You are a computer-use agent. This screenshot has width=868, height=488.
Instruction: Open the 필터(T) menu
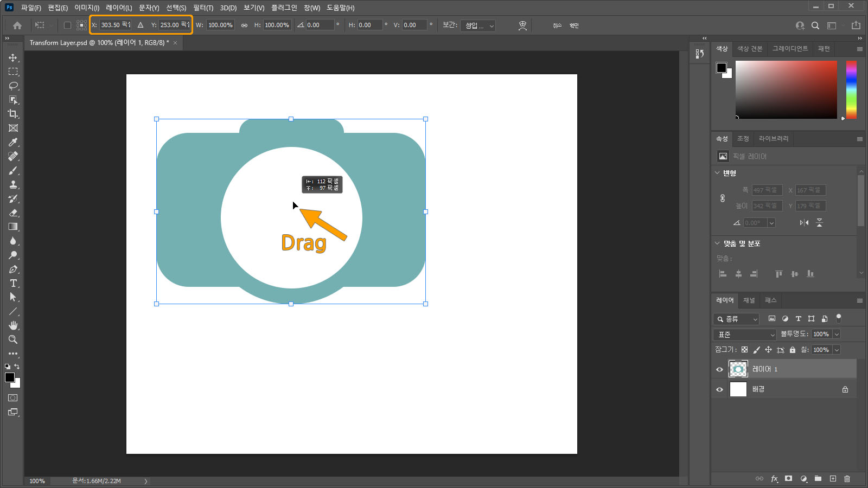pos(203,8)
